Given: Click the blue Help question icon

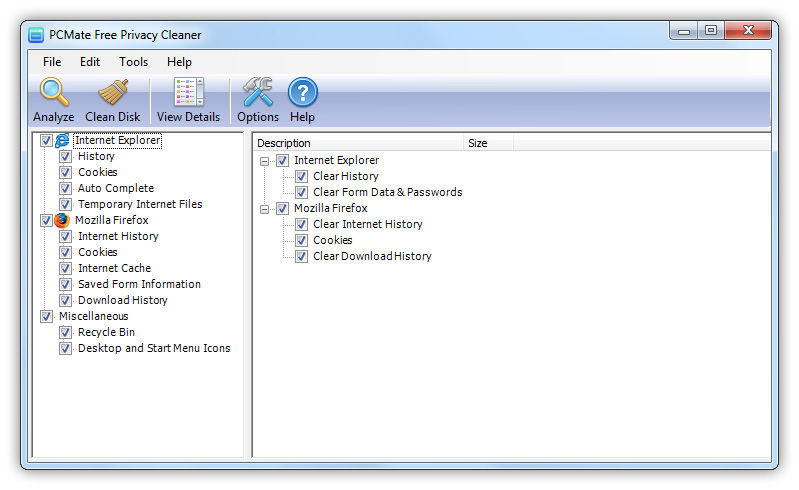Looking at the screenshot, I should [303, 93].
